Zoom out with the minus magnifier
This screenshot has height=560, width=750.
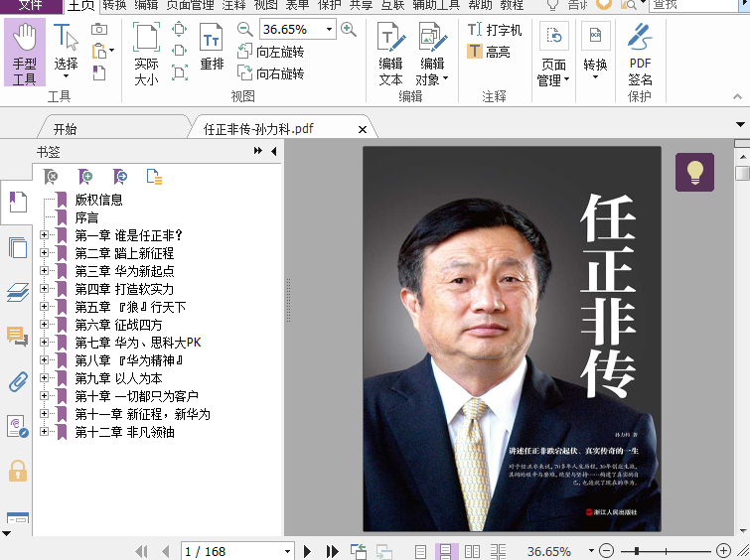click(x=244, y=29)
